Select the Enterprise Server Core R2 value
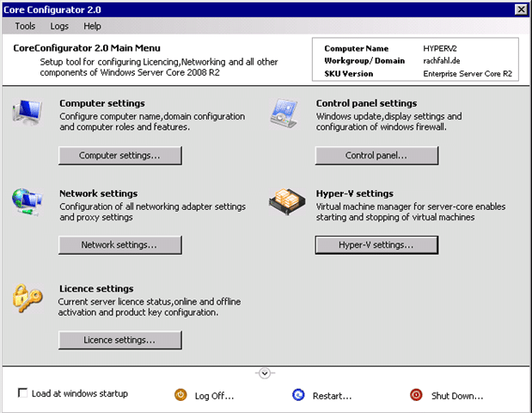This screenshot has height=413, width=532. [468, 74]
